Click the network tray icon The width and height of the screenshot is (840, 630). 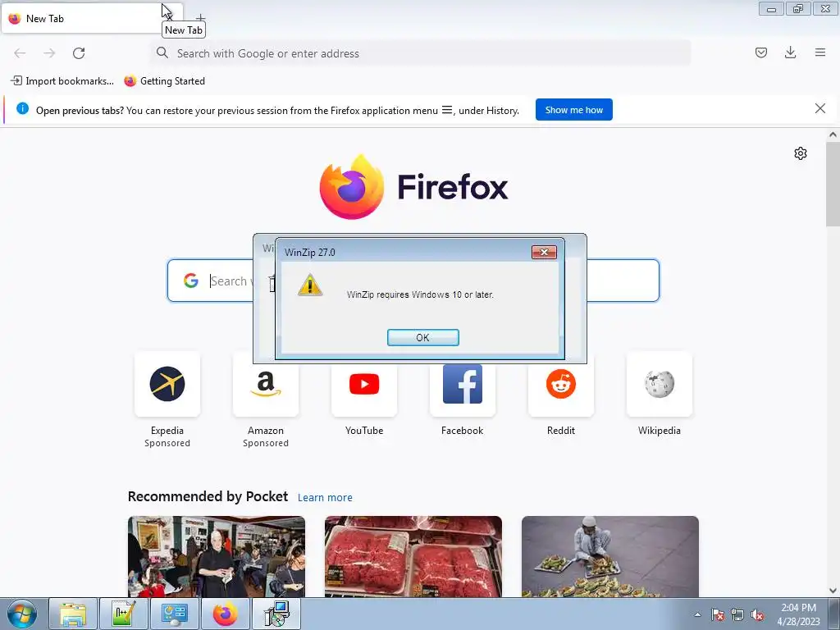pyautogui.click(x=737, y=614)
